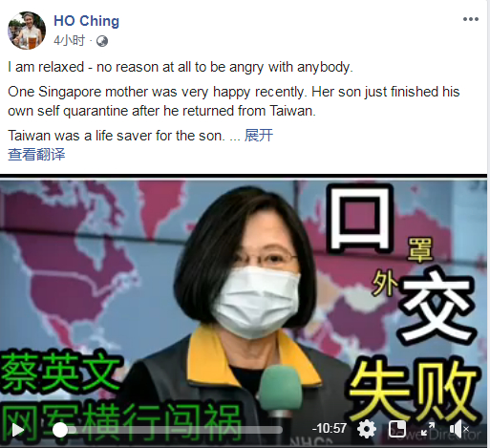Visit the HO Ching profile name link
The width and height of the screenshot is (490, 448).
click(x=87, y=21)
